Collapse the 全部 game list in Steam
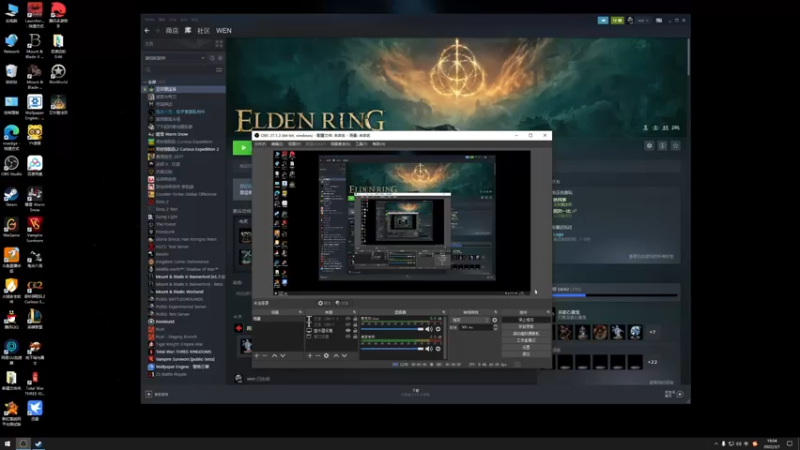The height and width of the screenshot is (450, 800). [x=145, y=82]
